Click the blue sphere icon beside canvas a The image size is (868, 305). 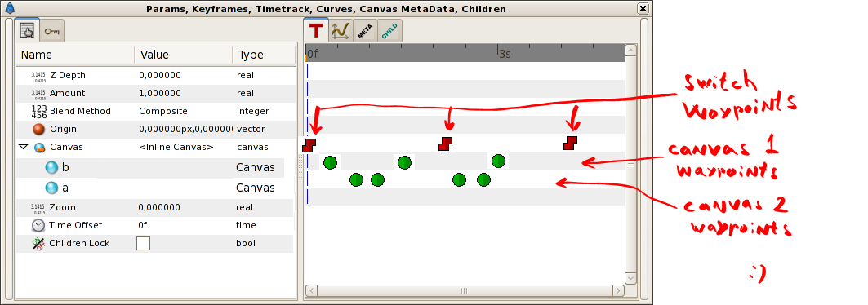tap(51, 188)
